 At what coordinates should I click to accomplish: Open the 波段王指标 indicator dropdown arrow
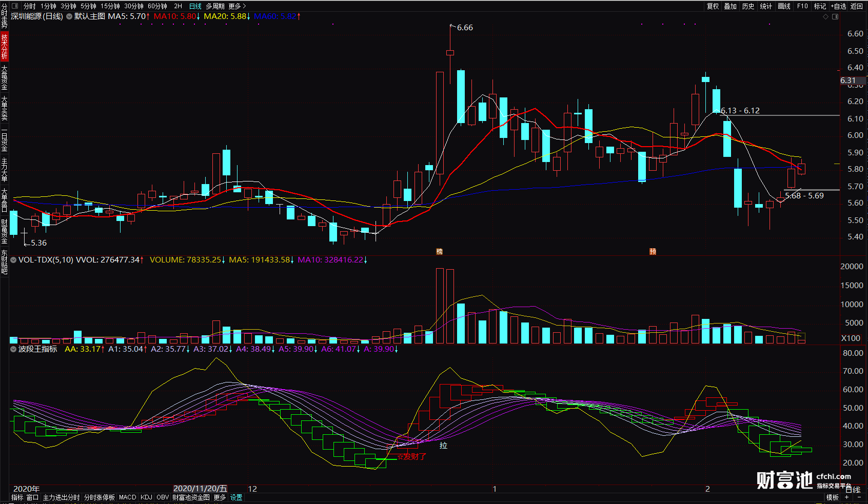(13, 349)
